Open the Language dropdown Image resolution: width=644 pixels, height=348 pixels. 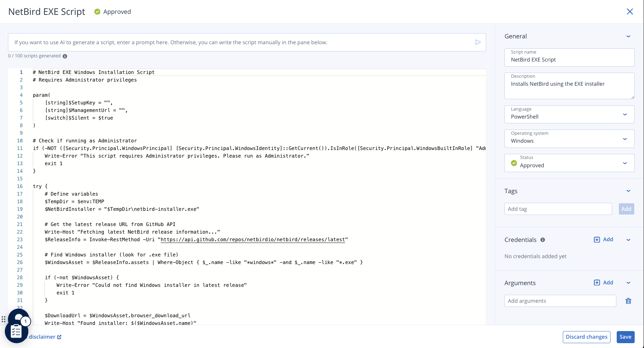(569, 114)
